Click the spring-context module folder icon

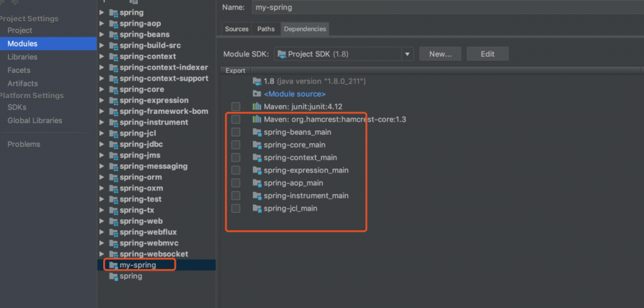[x=113, y=56]
